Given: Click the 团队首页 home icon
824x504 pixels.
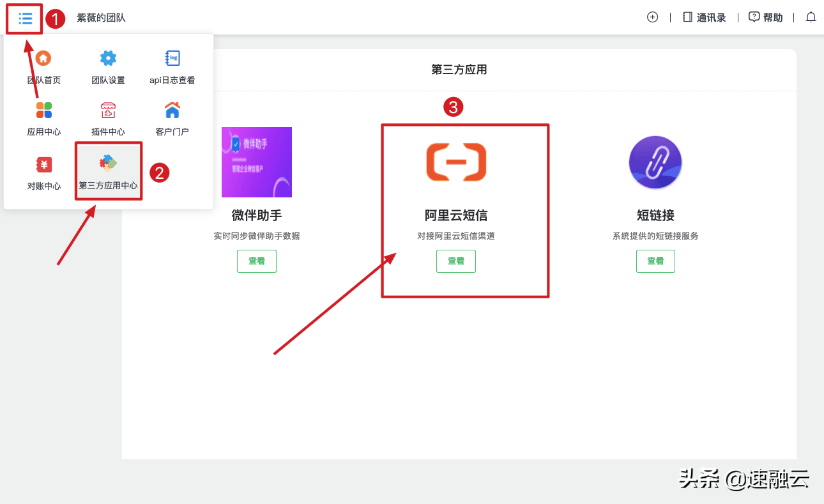Looking at the screenshot, I should 43,58.
